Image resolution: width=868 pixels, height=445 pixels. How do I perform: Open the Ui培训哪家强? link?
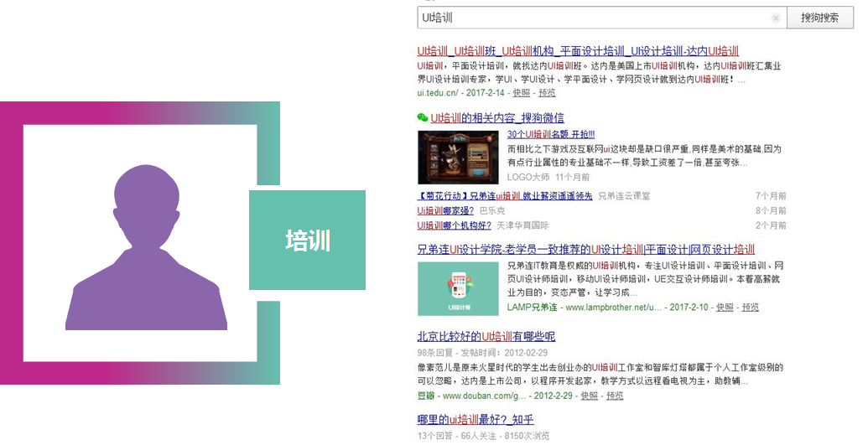[445, 211]
